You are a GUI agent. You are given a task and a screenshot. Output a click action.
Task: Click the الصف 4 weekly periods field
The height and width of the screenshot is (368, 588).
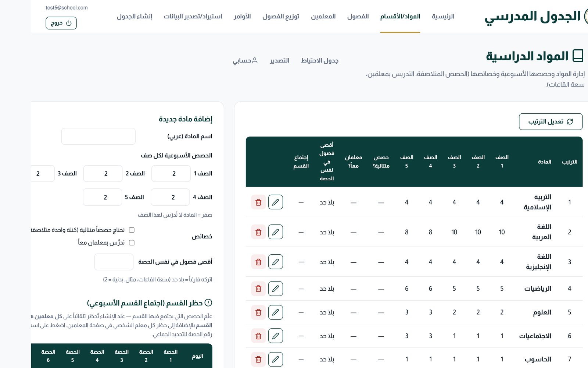(170, 197)
